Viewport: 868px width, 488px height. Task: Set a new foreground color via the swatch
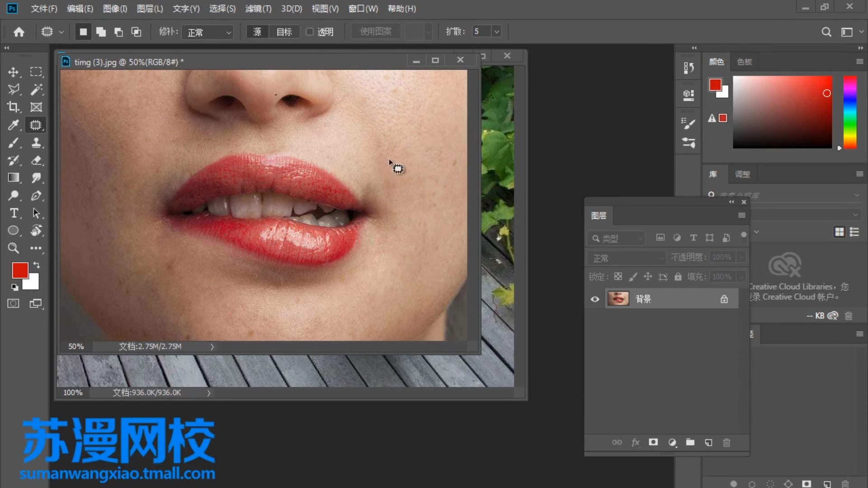[20, 270]
